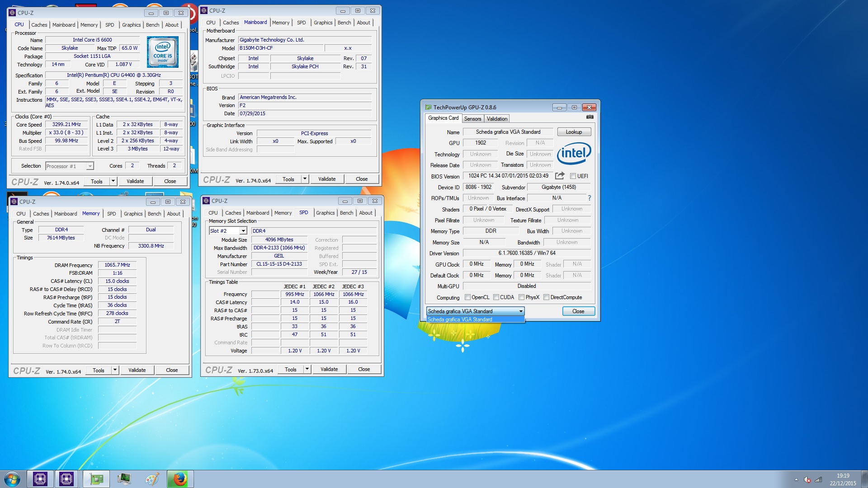
Task: Click the DDR4-2133 Max Bandwidth field
Action: (279, 248)
